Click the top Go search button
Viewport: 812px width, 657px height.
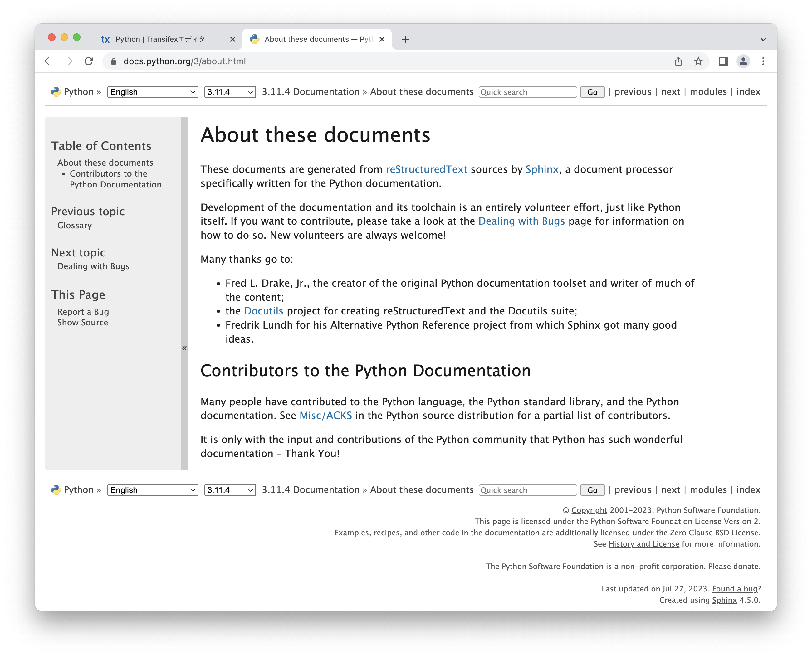click(592, 92)
